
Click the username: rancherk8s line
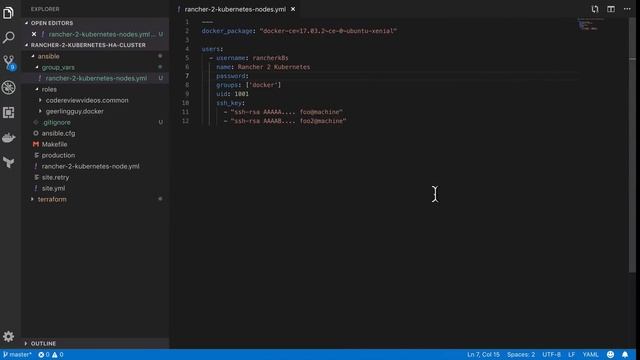pos(249,58)
